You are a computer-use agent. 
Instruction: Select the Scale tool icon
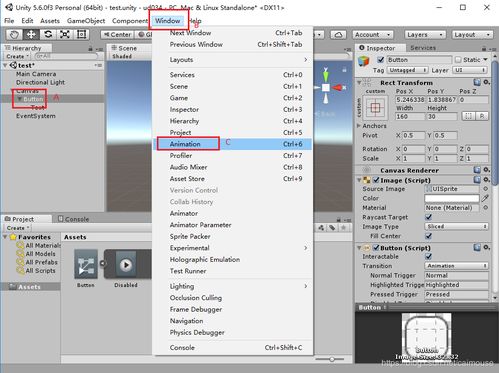tap(65, 34)
